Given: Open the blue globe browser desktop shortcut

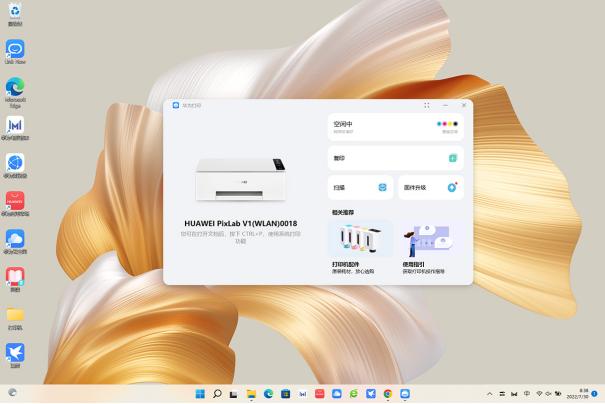Looking at the screenshot, I should pyautogui.click(x=15, y=165).
